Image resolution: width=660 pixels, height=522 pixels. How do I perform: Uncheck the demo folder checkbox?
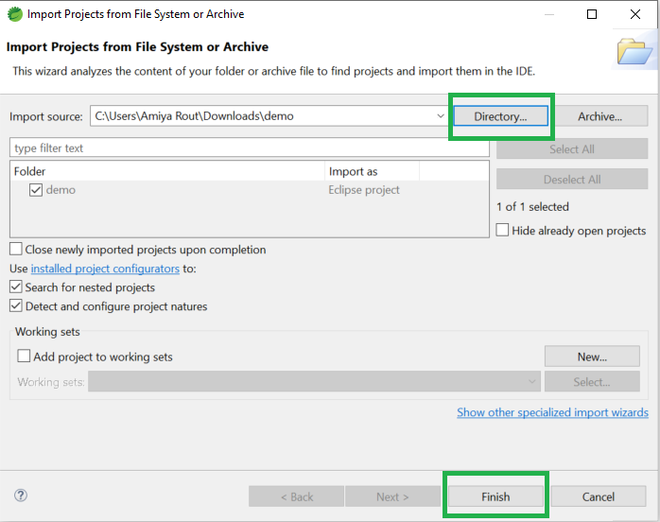click(x=36, y=190)
